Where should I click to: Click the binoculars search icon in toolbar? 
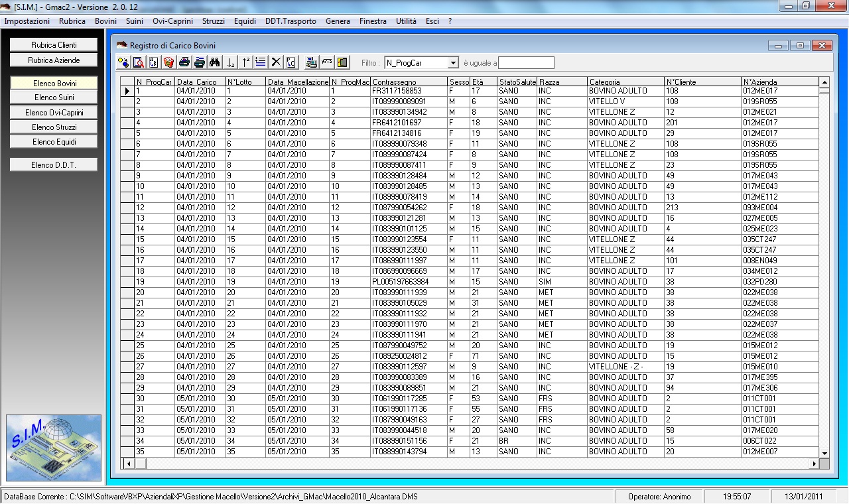pos(214,62)
